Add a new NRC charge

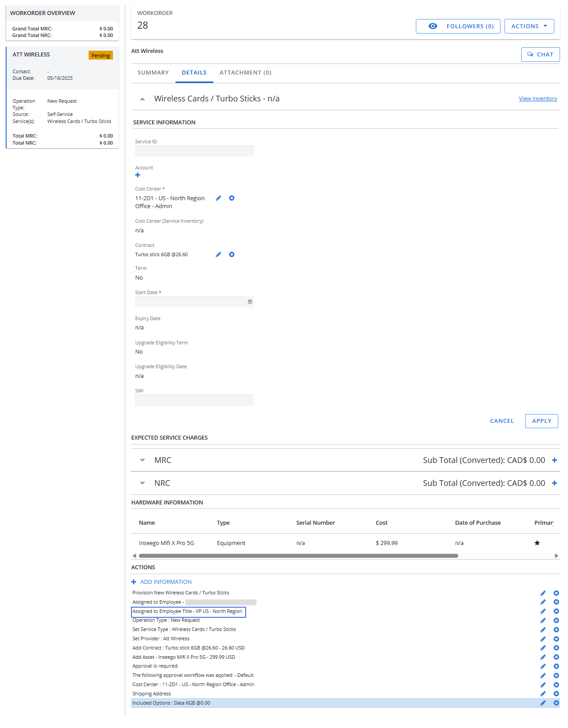click(554, 483)
